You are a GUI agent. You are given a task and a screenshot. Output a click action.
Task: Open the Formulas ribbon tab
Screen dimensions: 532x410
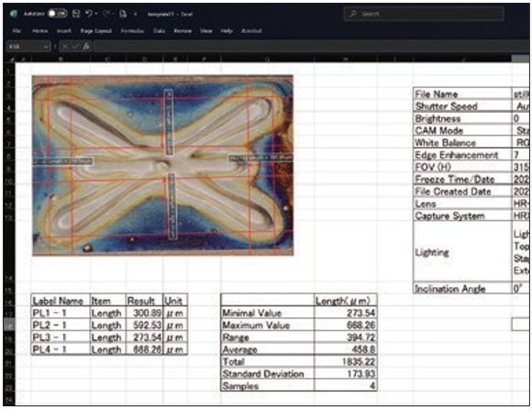132,31
